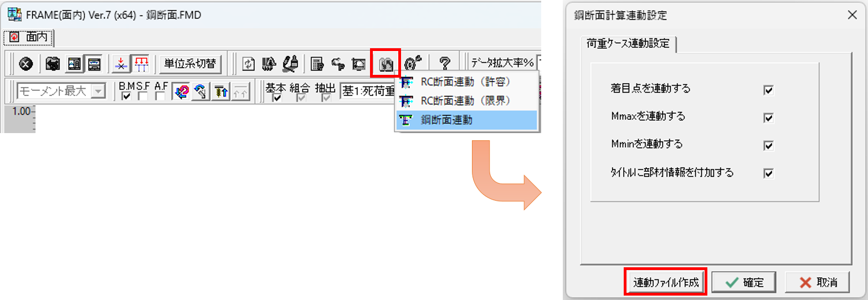Viewport: 868px width, 300px height.
Task: Select RC断面連動（許容） menu entry
Action: [466, 82]
